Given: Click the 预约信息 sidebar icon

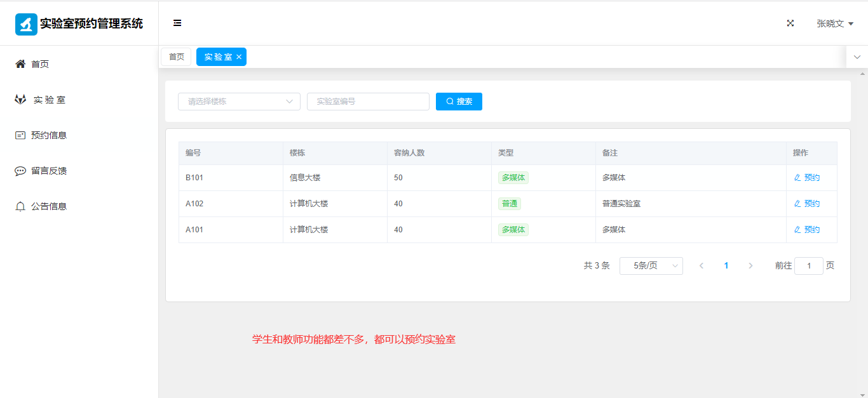Looking at the screenshot, I should [20, 135].
